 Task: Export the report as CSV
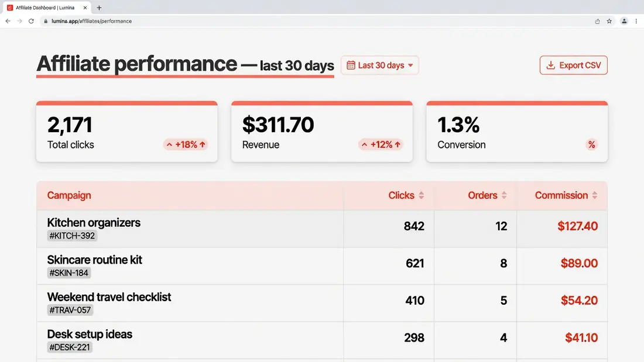(x=573, y=65)
